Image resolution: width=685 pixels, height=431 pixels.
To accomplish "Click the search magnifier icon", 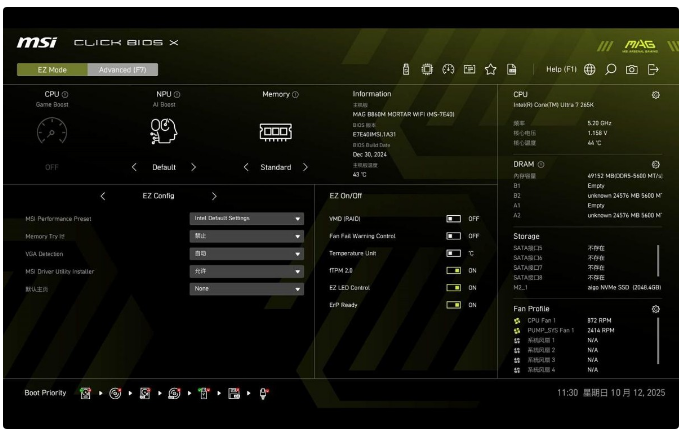I will [610, 69].
